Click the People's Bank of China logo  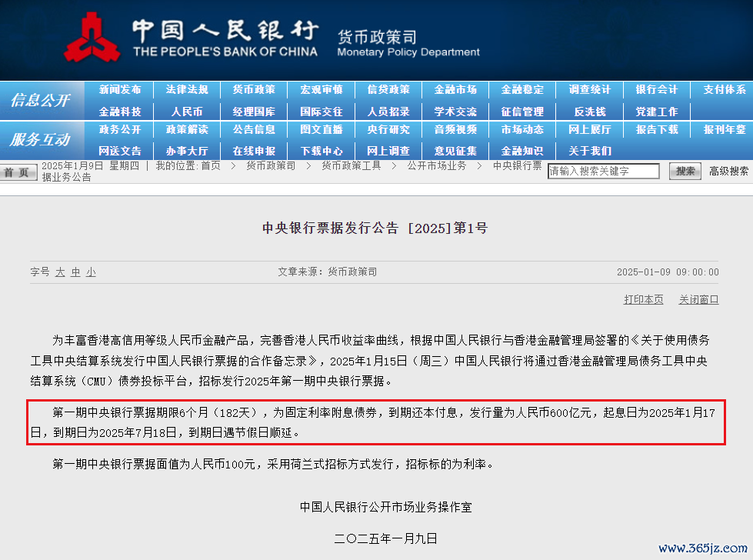[91, 38]
